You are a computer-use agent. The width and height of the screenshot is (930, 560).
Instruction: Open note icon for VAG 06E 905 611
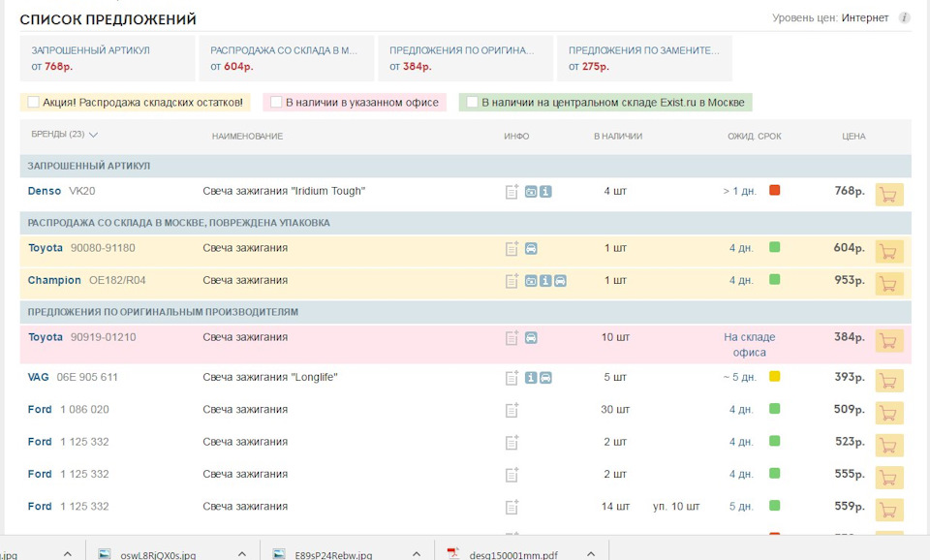pos(511,377)
